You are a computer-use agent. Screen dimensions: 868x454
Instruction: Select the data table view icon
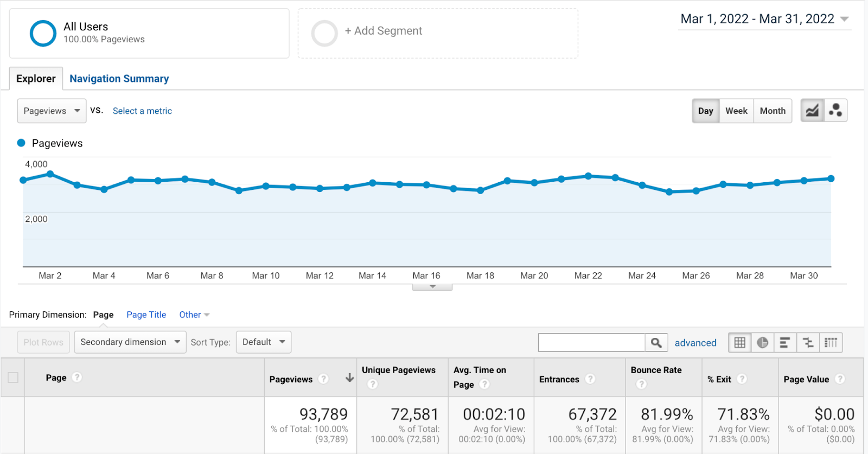point(739,343)
